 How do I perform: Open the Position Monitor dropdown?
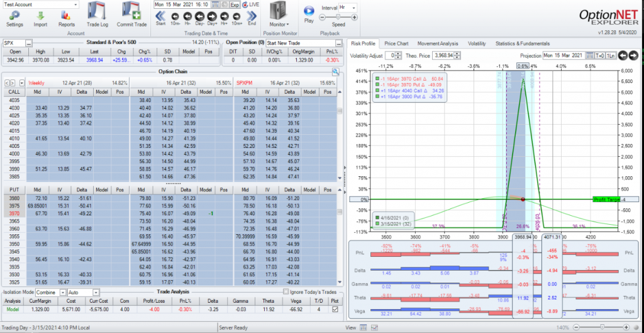pos(279,25)
